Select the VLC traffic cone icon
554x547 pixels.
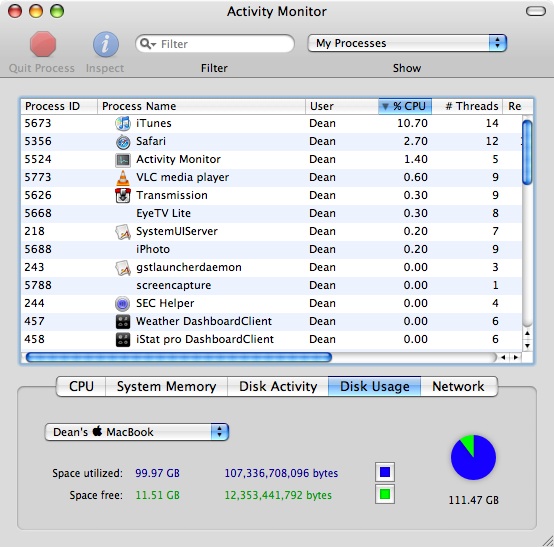coord(123,177)
